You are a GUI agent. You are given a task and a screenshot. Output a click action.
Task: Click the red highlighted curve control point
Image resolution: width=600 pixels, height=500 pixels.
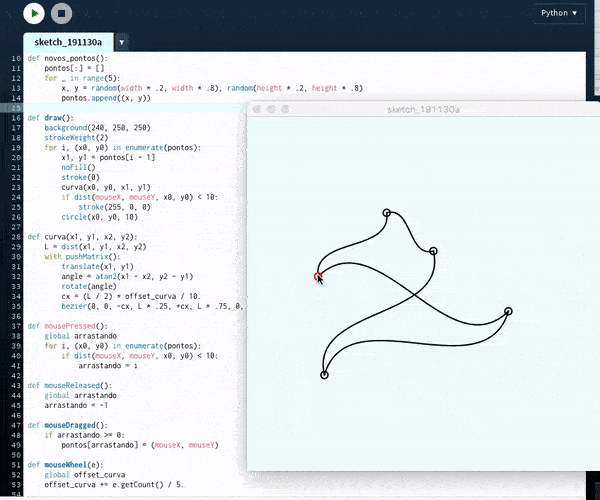point(318,276)
